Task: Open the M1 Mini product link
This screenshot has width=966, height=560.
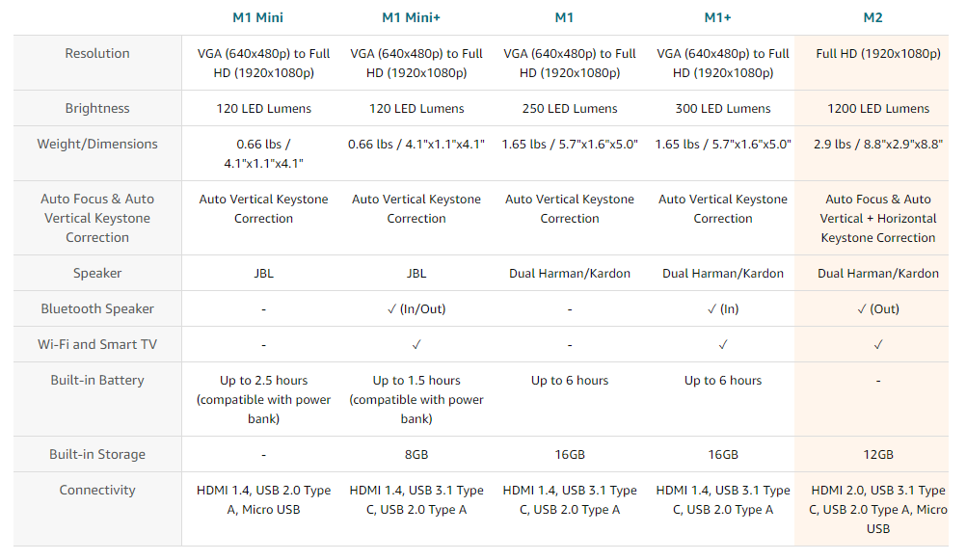Action: 257,17
